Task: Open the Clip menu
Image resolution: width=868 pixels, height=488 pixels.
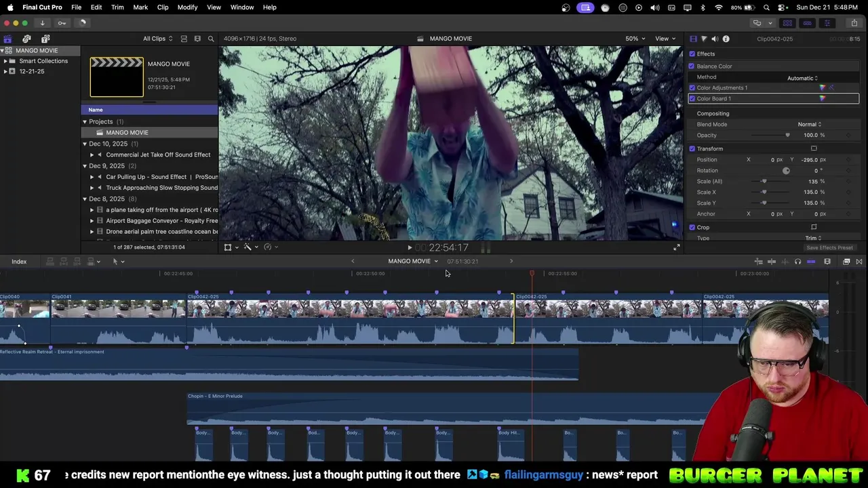Action: coord(163,7)
